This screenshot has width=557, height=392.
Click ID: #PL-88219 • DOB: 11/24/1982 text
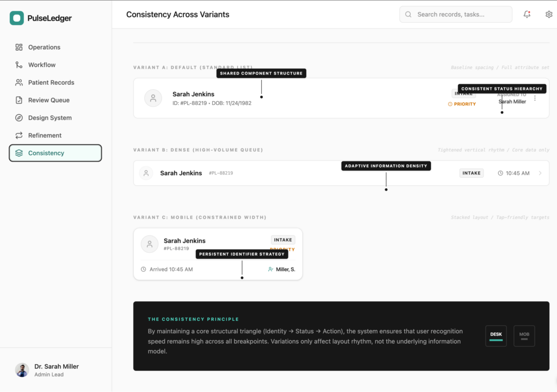(x=212, y=103)
